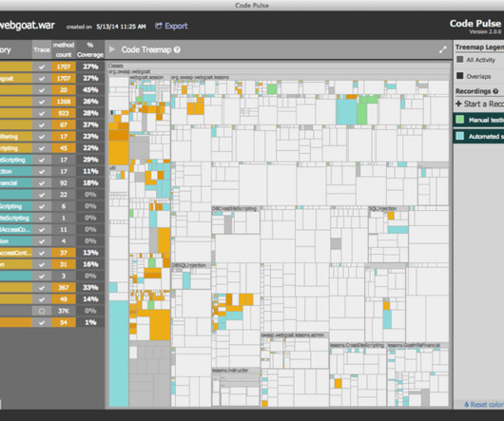The image size is (504, 421).
Task: Select the util package label in treemap
Action: (x=112, y=168)
